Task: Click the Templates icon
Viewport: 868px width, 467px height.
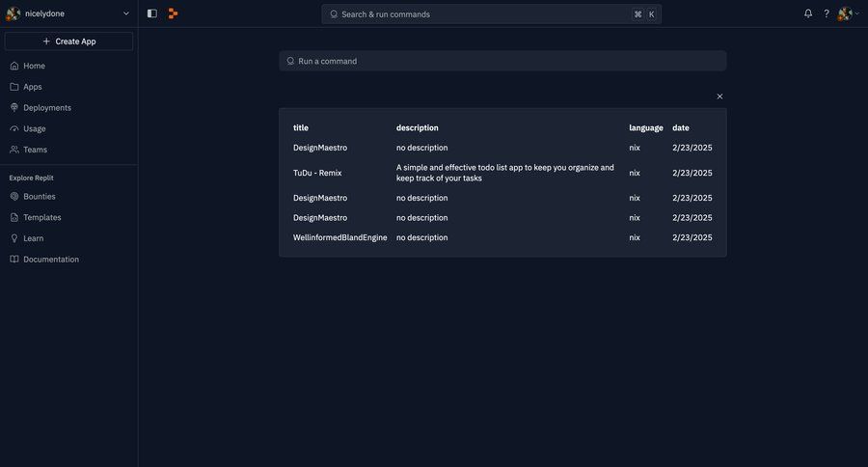Action: click(x=14, y=218)
